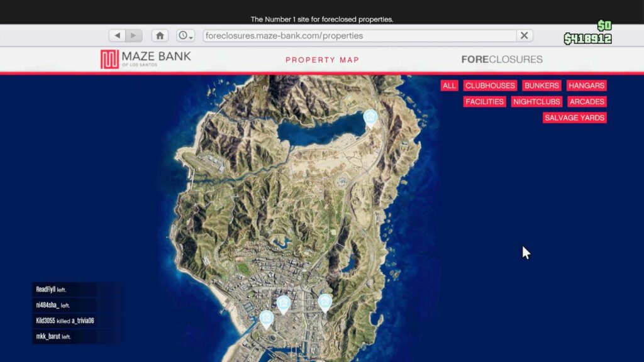
Task: Filter the map by Hangars
Action: (x=587, y=85)
